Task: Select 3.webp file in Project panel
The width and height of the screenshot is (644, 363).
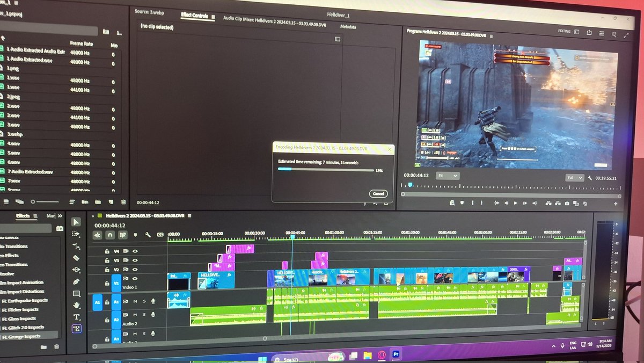Action: click(14, 134)
